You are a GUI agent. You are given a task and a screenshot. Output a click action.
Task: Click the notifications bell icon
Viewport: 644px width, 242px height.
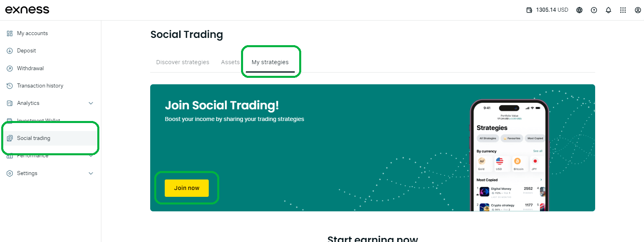pos(608,10)
